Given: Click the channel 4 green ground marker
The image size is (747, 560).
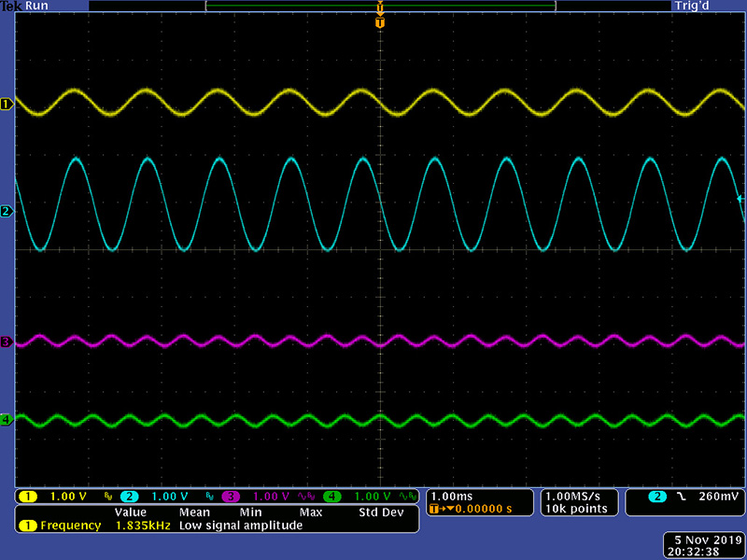Looking at the screenshot, I should pos(6,420).
